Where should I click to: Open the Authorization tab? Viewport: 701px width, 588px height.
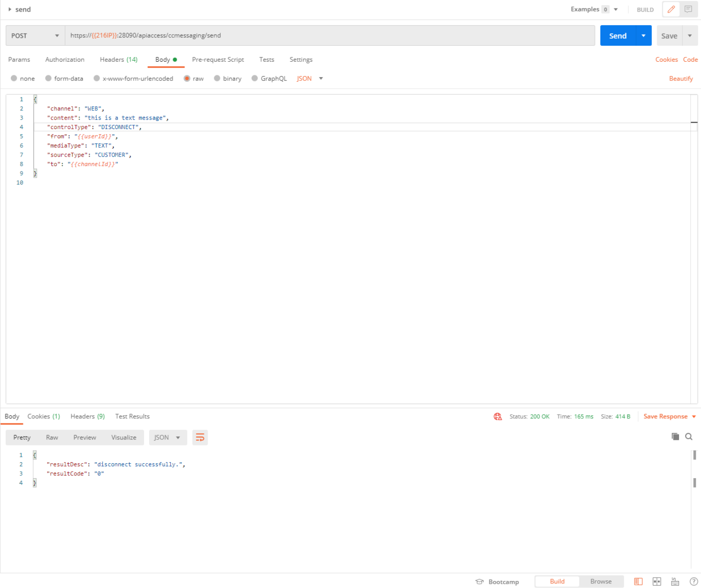(x=65, y=59)
